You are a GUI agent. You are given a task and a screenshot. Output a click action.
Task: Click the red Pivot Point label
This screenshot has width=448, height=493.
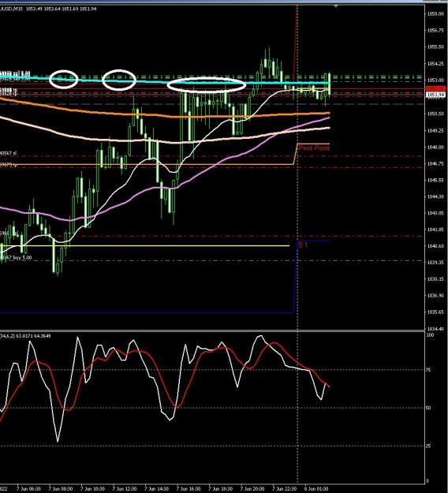(314, 148)
